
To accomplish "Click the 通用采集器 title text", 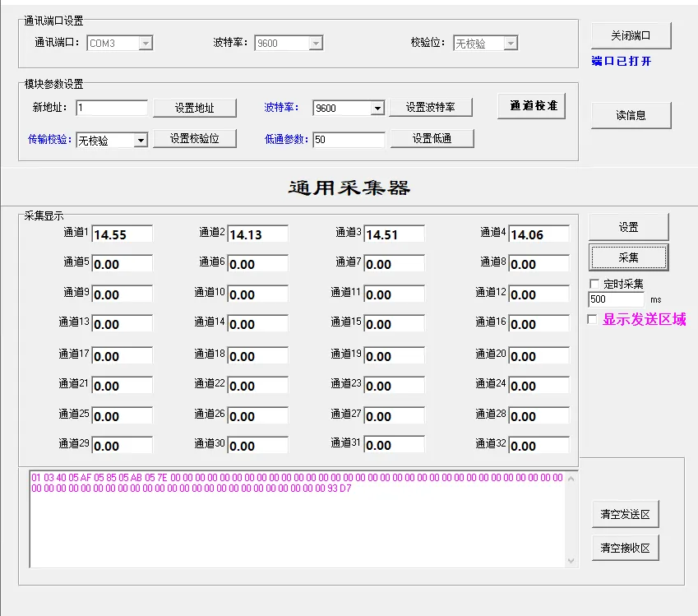I will point(349,188).
